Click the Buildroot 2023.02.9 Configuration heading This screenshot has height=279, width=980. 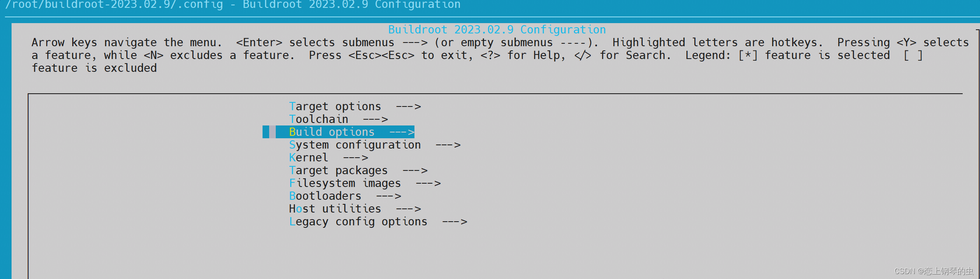pyautogui.click(x=497, y=29)
